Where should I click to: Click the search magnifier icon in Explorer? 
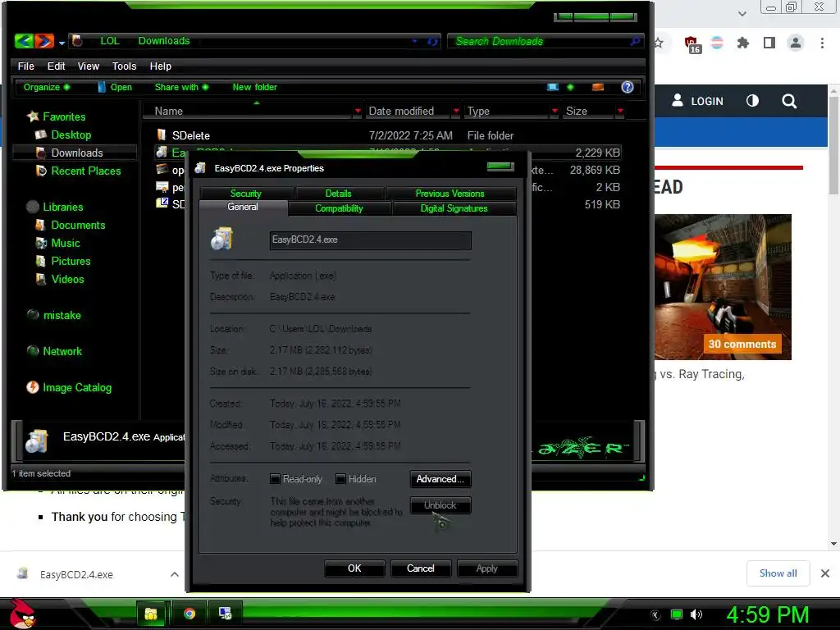pyautogui.click(x=636, y=41)
